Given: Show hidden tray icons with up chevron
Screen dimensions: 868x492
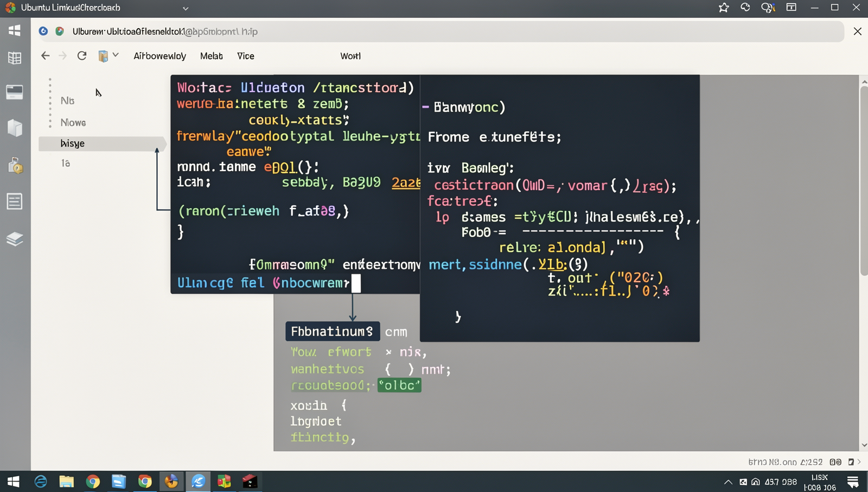Looking at the screenshot, I should (x=728, y=482).
